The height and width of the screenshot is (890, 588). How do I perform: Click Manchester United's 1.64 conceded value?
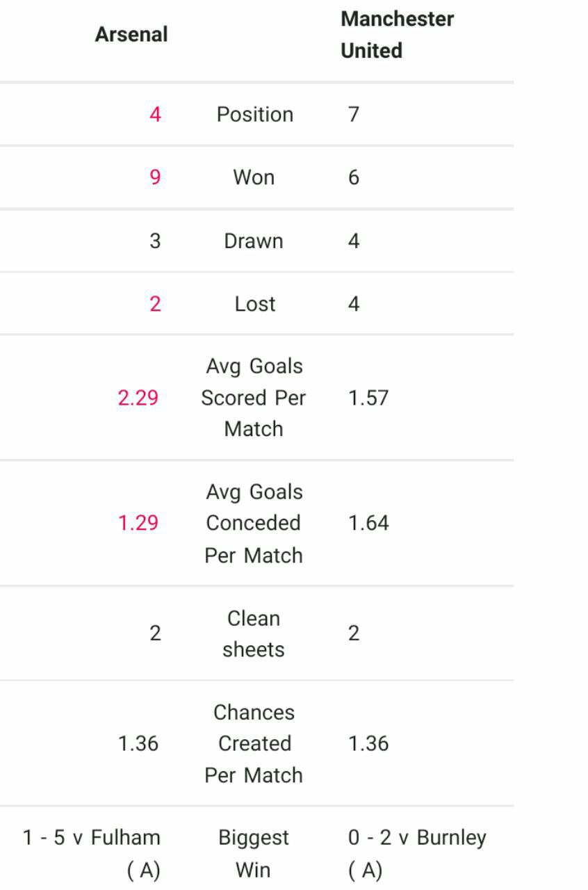tap(368, 523)
